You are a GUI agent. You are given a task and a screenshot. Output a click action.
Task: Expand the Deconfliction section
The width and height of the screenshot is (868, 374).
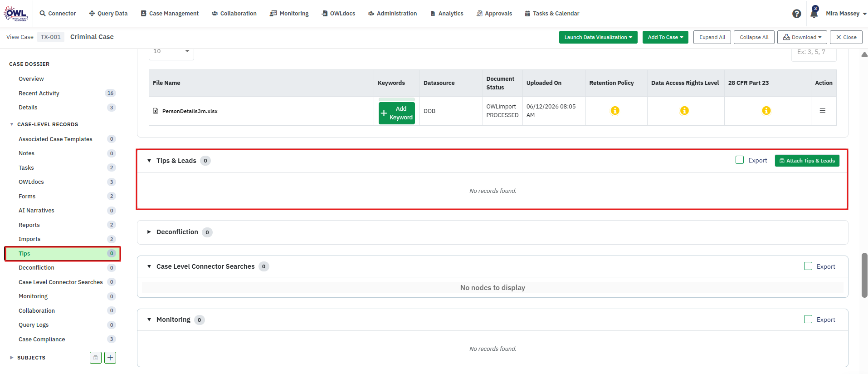click(x=149, y=232)
